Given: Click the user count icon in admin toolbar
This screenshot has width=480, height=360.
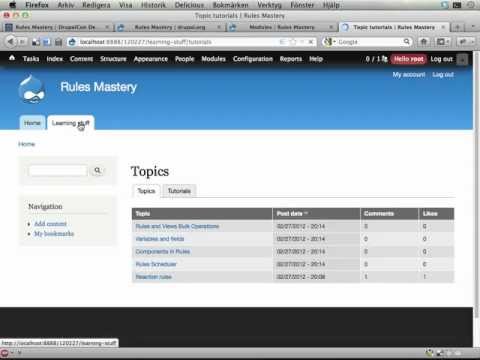Looking at the screenshot, I should point(384,59).
